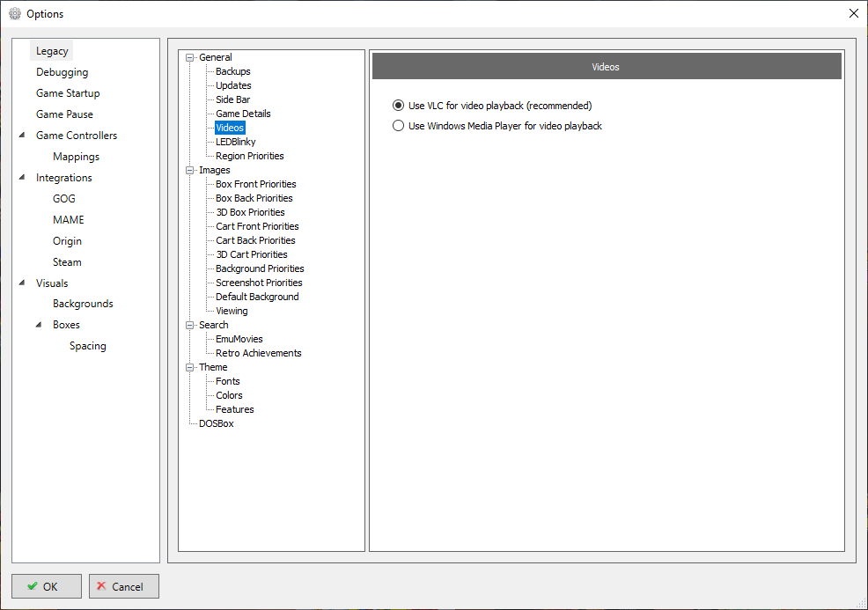Open MAME integration settings

point(69,220)
